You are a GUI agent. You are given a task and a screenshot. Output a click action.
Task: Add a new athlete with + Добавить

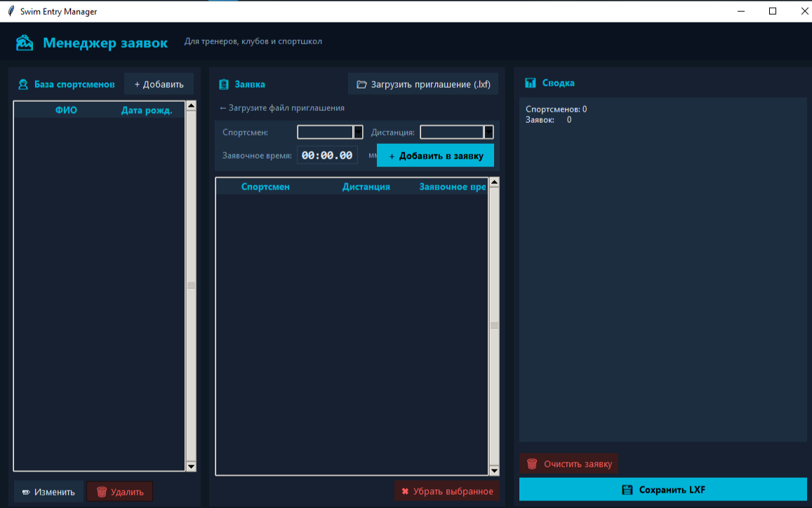tap(159, 84)
